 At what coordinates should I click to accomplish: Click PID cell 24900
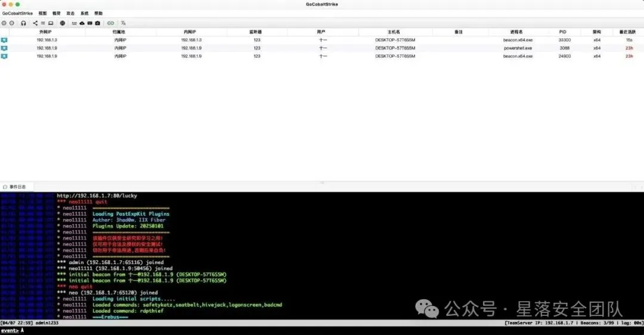565,56
